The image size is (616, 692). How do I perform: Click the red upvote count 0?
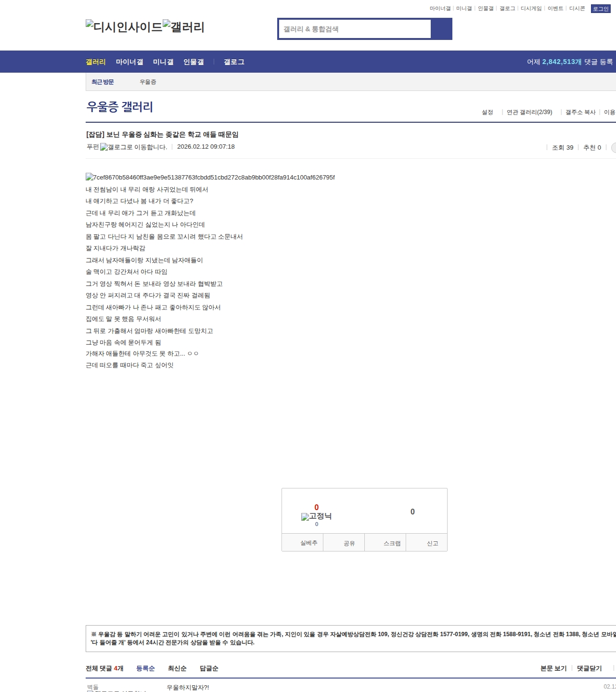click(x=316, y=507)
